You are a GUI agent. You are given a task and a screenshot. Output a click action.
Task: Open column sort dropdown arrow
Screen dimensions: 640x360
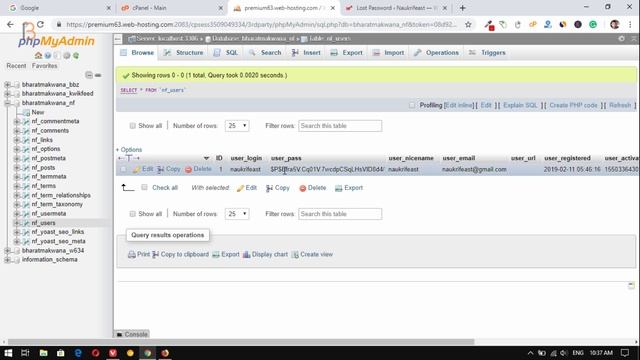(x=206, y=158)
